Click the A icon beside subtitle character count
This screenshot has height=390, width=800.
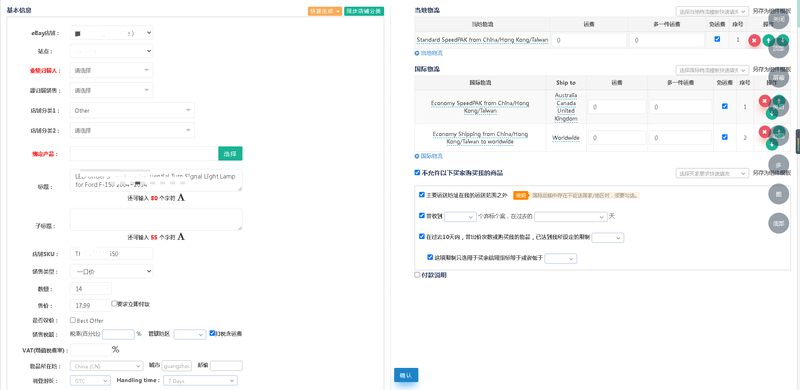coord(181,237)
